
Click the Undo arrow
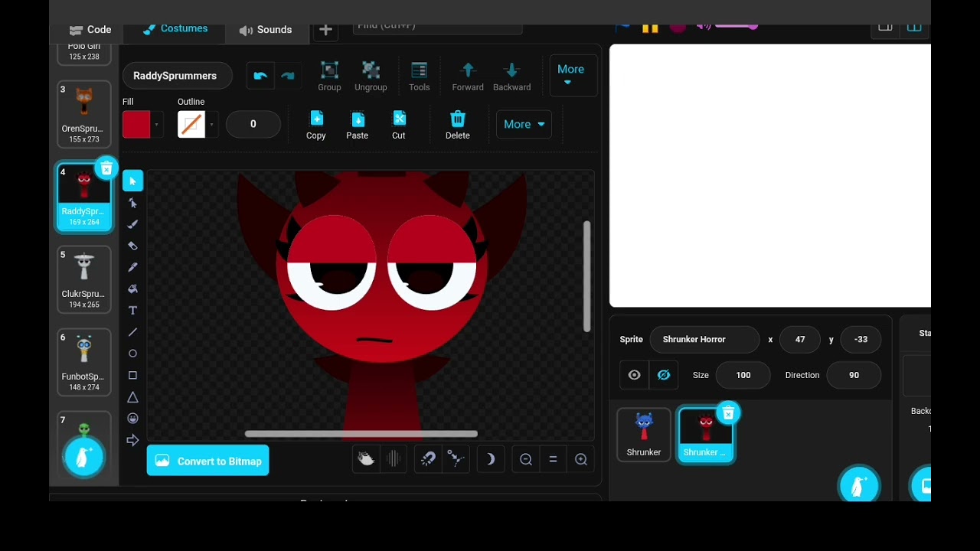(x=260, y=76)
